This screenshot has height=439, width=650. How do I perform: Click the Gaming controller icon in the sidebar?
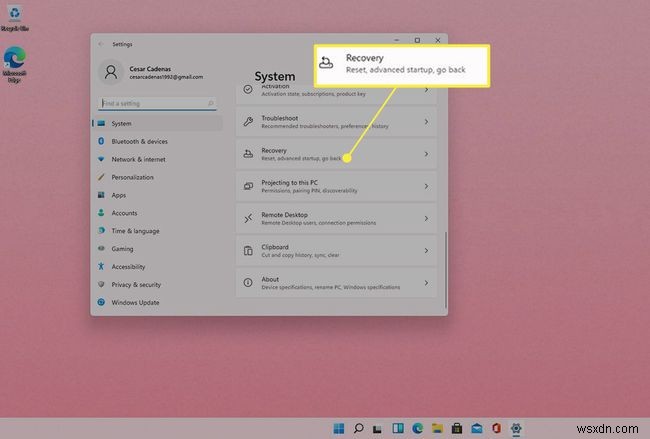(101, 248)
